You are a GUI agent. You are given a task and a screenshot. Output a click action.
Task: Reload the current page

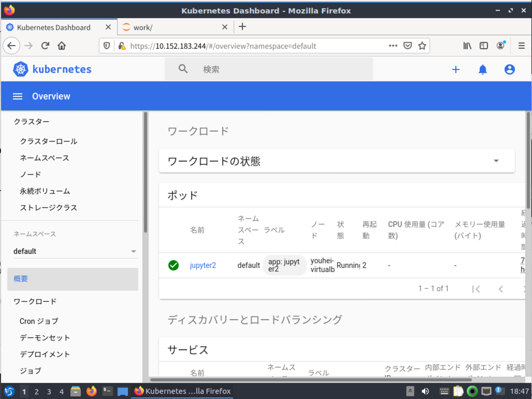pos(45,46)
